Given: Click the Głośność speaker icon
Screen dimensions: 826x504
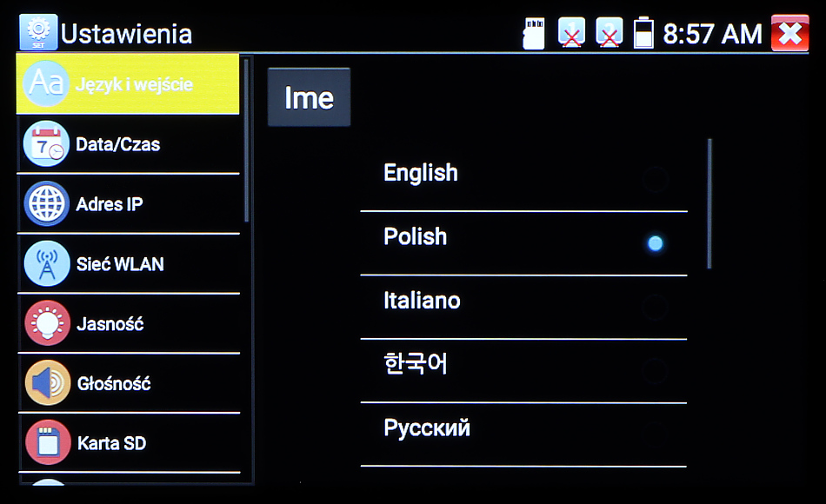Looking at the screenshot, I should (x=46, y=383).
